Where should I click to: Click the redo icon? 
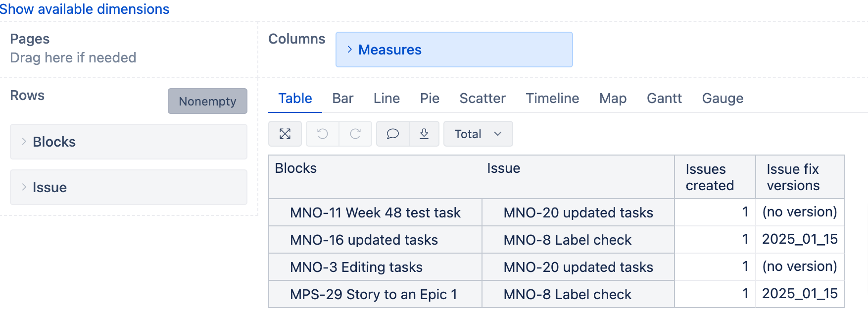coord(355,134)
